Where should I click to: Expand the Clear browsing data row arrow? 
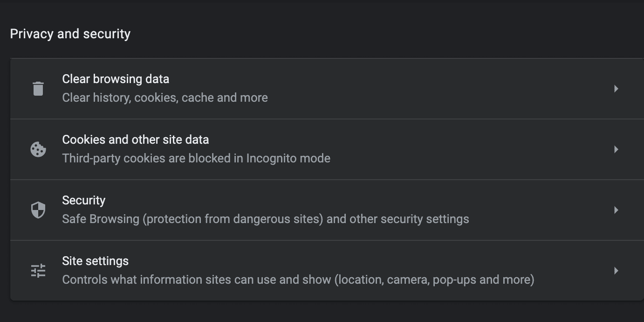617,88
